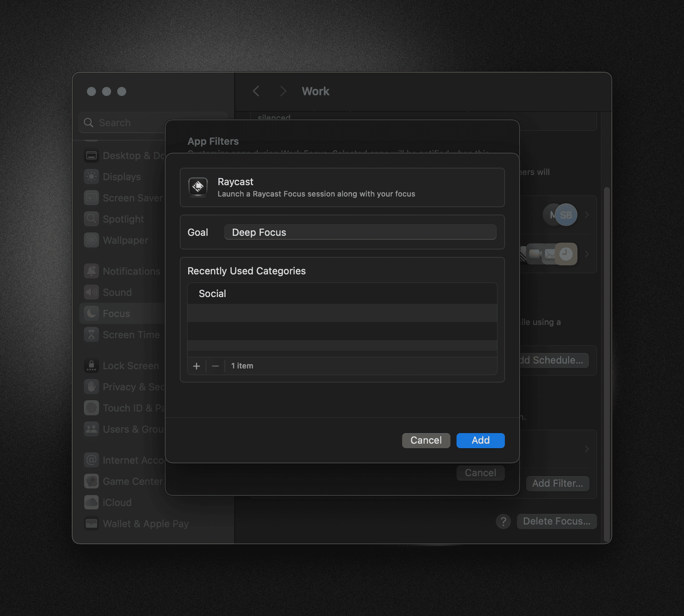684x616 pixels.
Task: Click the Sound speaker icon
Action: [91, 292]
